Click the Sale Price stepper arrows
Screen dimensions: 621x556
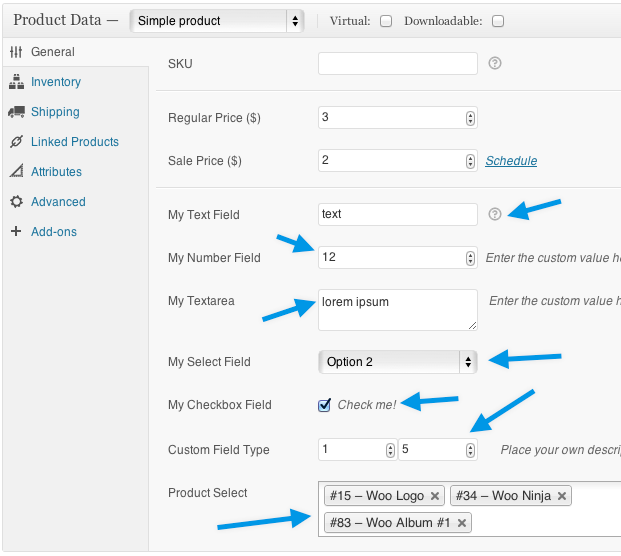coord(470,161)
